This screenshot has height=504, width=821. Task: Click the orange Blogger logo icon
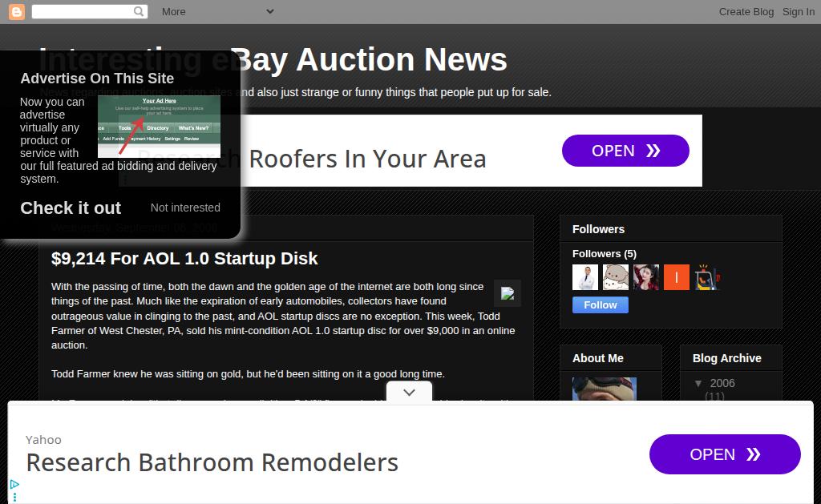point(17,11)
